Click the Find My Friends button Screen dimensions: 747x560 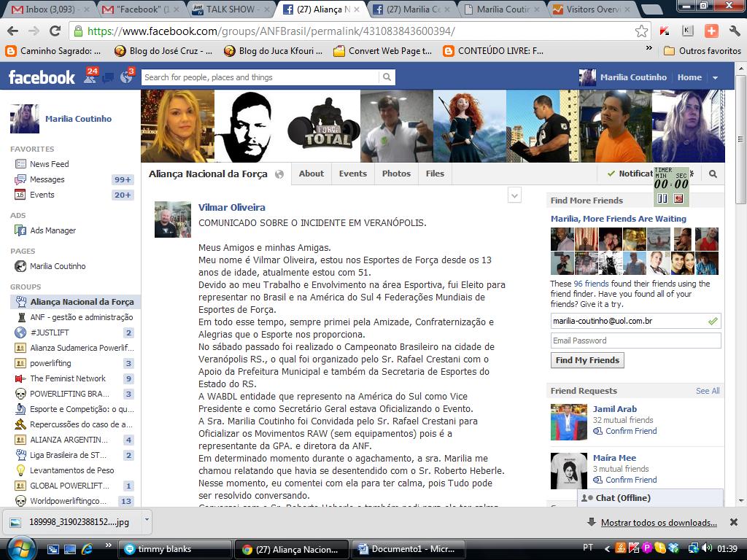pos(587,360)
